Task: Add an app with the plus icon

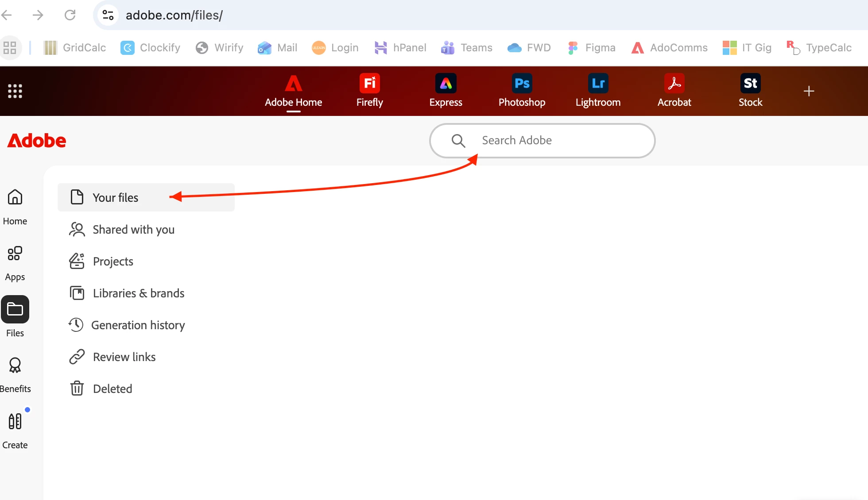Action: [x=809, y=91]
